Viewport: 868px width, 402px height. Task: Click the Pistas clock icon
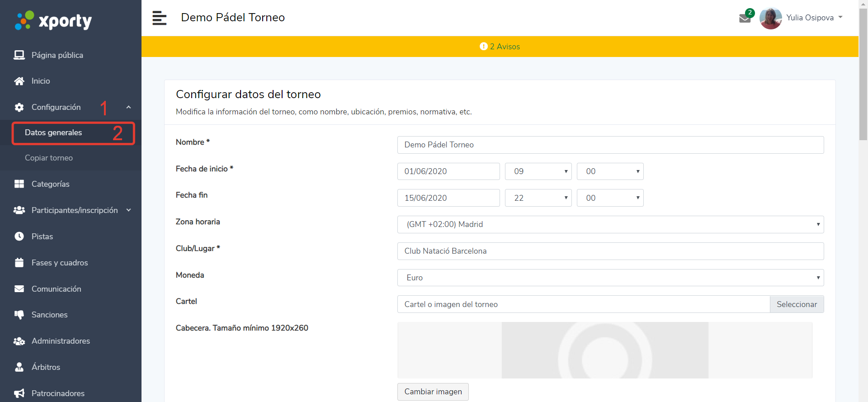pyautogui.click(x=19, y=236)
